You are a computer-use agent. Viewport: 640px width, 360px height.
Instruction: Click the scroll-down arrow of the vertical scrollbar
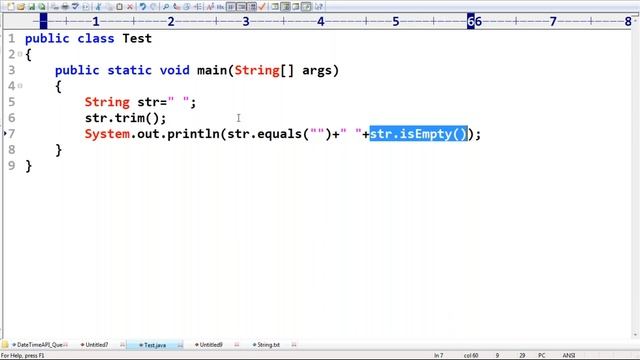pyautogui.click(x=635, y=335)
